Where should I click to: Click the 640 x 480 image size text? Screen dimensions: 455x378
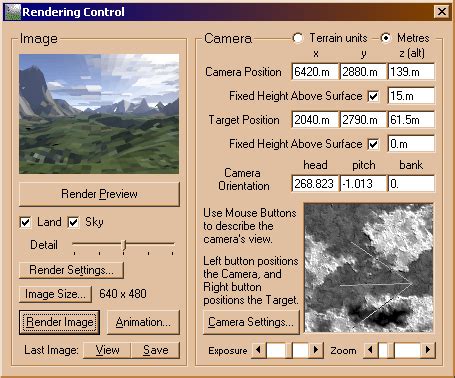123,294
